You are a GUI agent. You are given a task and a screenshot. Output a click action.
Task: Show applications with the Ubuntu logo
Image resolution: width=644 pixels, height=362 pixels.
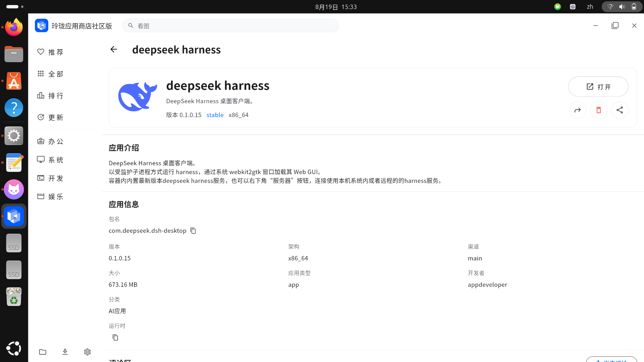[14, 349]
